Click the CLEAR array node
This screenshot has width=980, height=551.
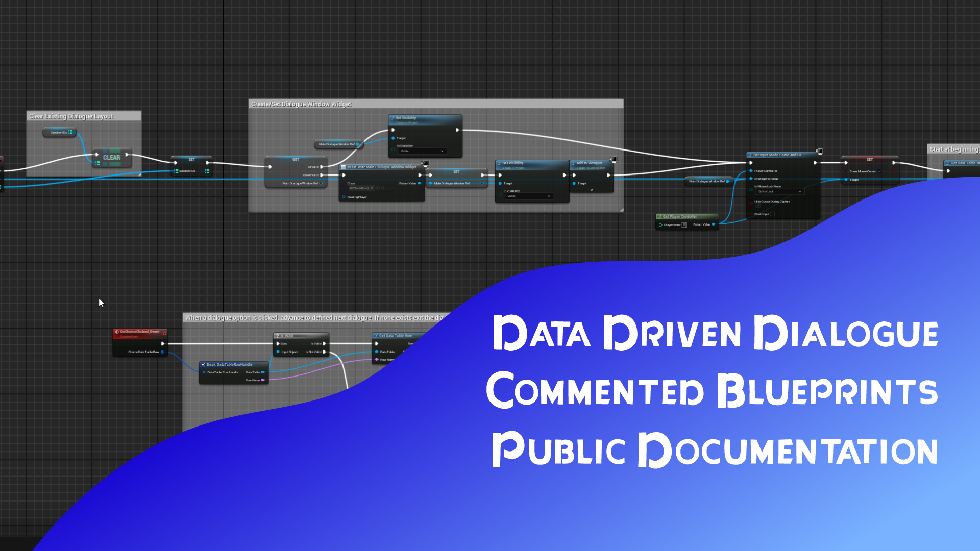click(112, 157)
